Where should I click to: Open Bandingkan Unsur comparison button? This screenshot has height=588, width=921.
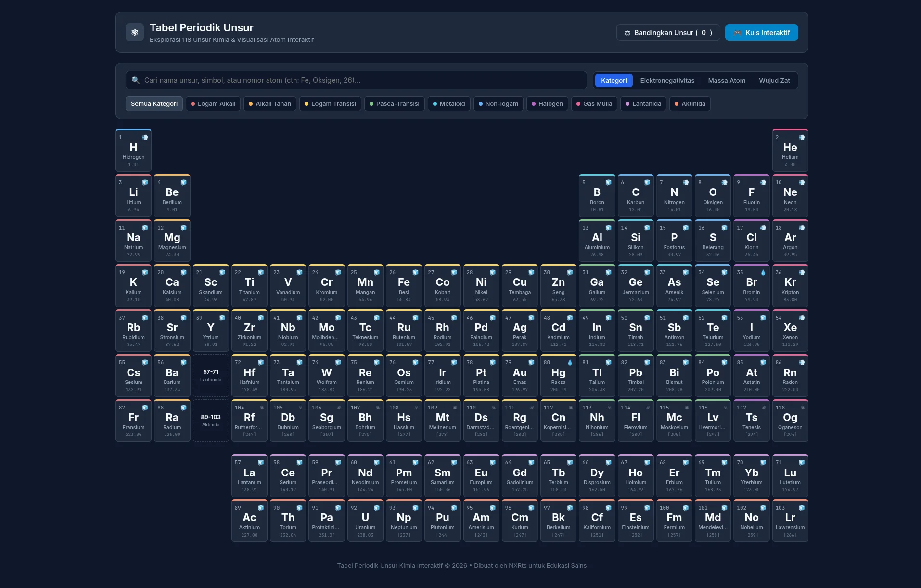(x=668, y=33)
